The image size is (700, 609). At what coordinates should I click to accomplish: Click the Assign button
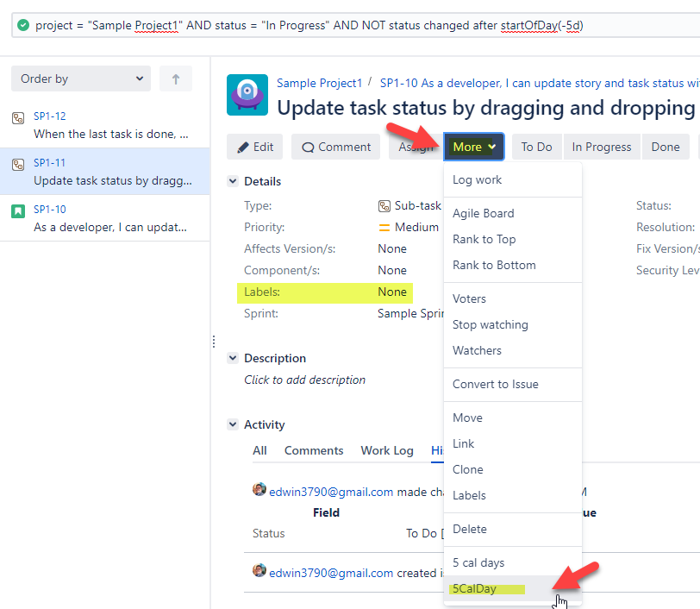click(x=416, y=147)
